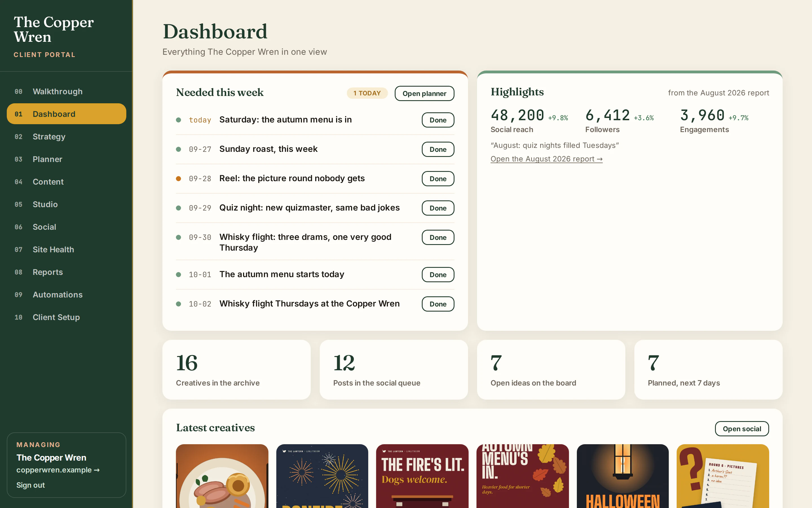The width and height of the screenshot is (812, 508).
Task: Open 'The Fire's Lit' creative thumbnail
Action: 422,476
